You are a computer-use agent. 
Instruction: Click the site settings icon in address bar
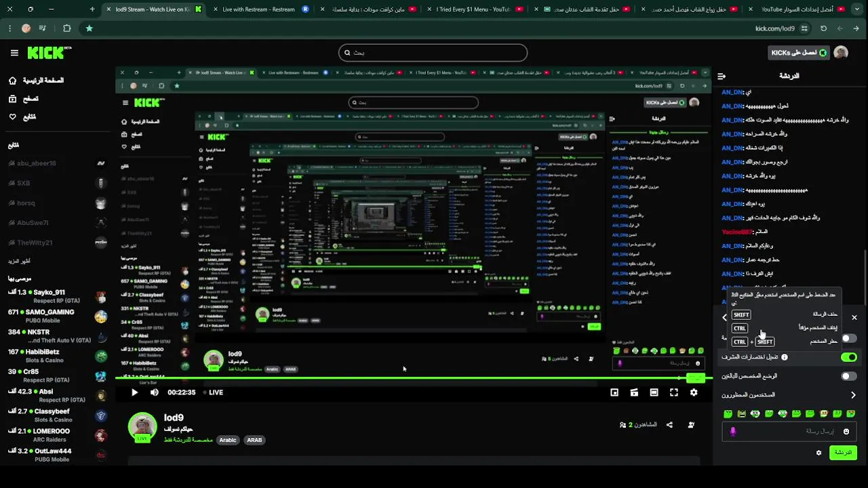coord(804,28)
